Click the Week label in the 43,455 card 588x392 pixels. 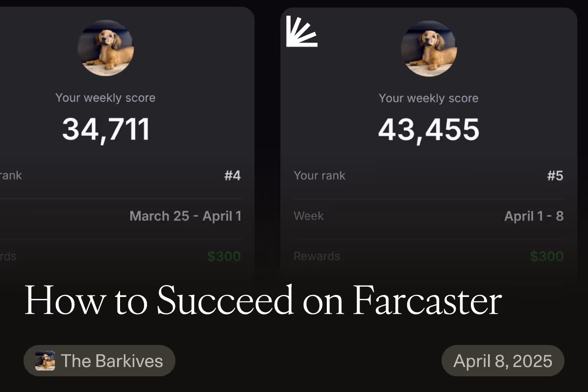309,216
